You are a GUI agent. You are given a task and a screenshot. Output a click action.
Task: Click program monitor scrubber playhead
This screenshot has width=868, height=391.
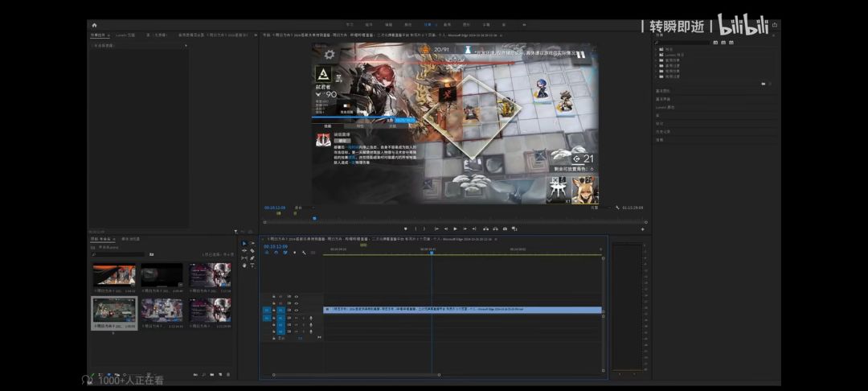pyautogui.click(x=314, y=218)
